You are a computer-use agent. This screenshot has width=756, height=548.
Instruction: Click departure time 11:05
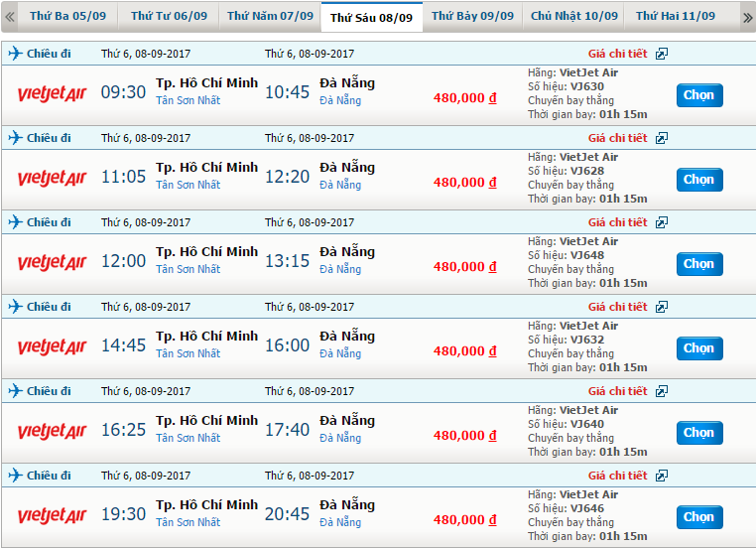123,177
